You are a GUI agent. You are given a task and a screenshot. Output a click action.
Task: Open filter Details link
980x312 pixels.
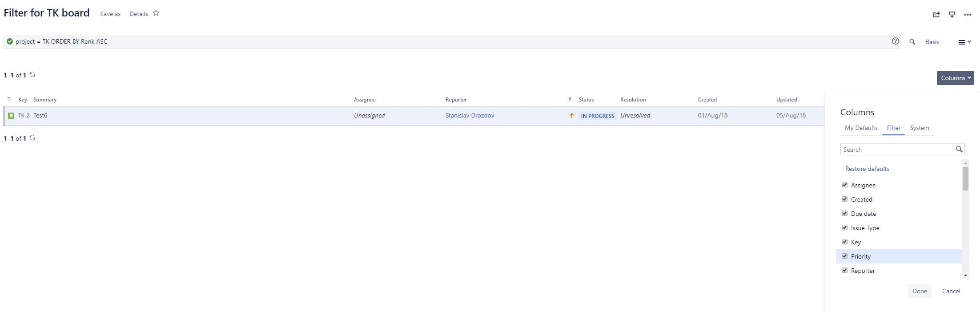click(x=139, y=14)
